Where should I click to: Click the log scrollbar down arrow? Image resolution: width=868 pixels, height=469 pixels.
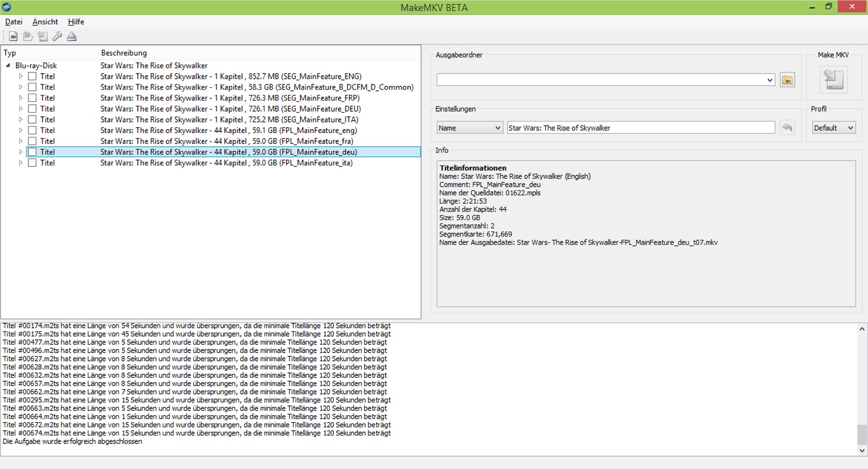tap(862, 450)
